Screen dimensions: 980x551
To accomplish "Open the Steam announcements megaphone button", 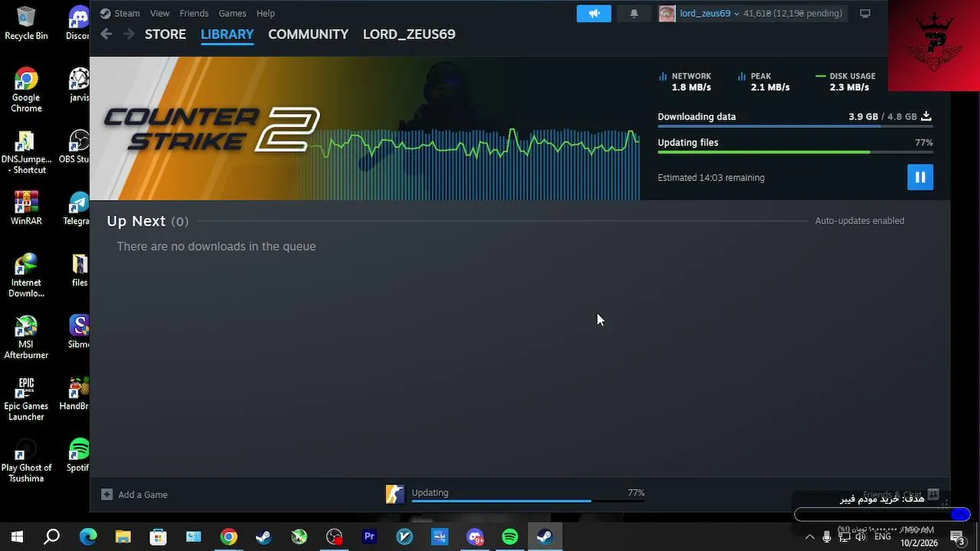I will coord(594,14).
